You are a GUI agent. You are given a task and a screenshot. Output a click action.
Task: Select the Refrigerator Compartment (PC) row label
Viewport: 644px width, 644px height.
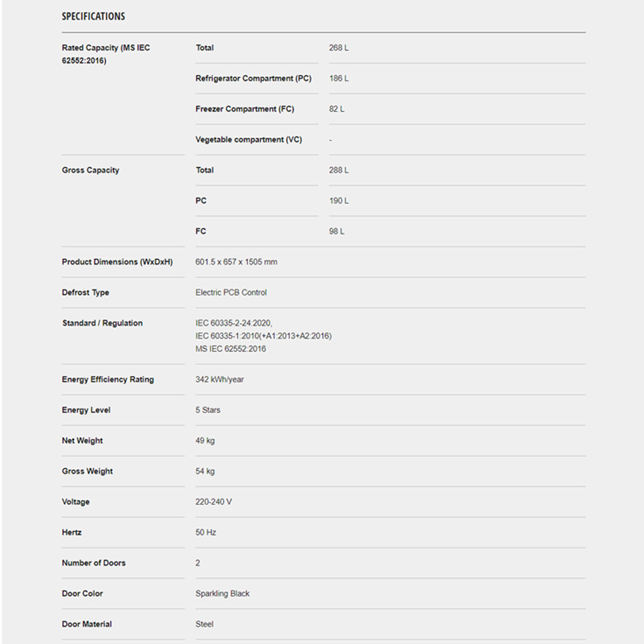pyautogui.click(x=253, y=78)
